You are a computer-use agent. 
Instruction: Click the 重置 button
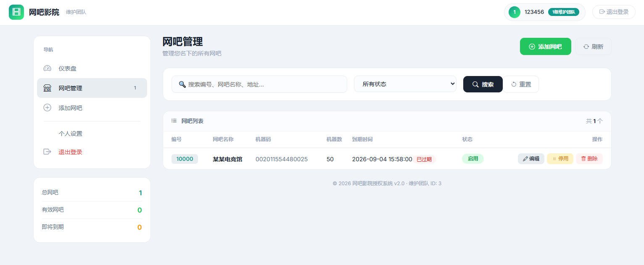pos(521,84)
